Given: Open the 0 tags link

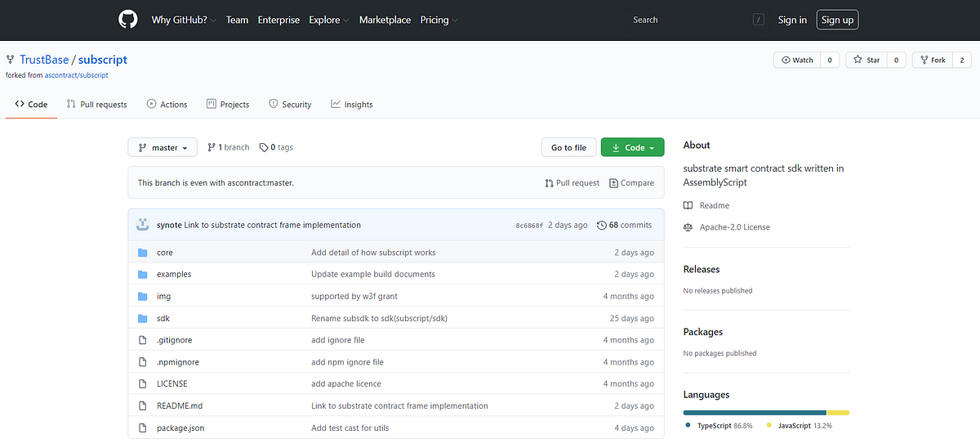Looking at the screenshot, I should pyautogui.click(x=276, y=147).
